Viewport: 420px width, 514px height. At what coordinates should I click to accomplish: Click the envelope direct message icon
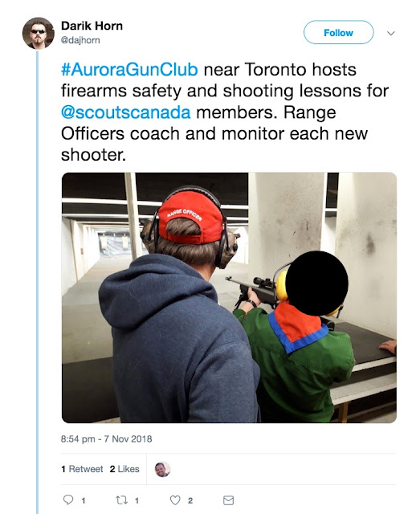pyautogui.click(x=229, y=500)
